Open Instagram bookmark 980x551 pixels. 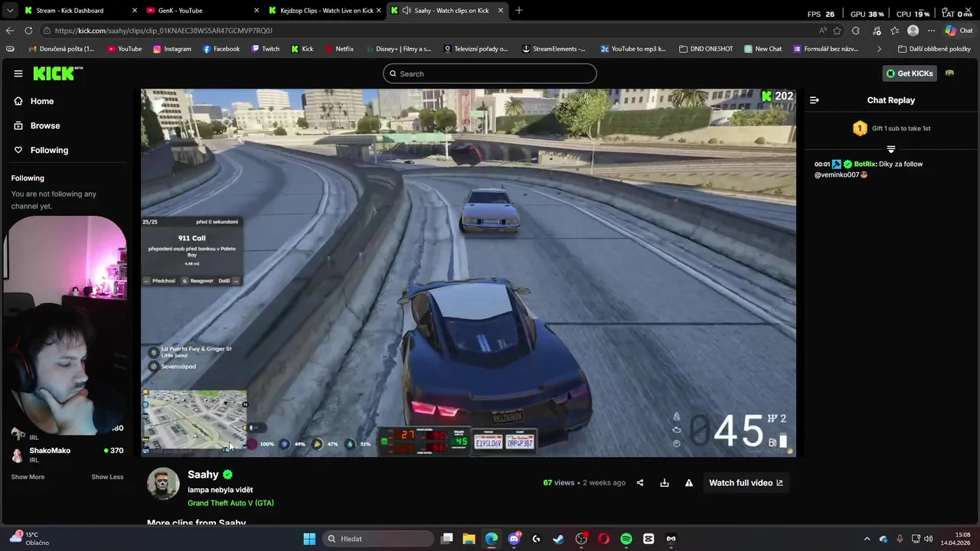(x=172, y=49)
